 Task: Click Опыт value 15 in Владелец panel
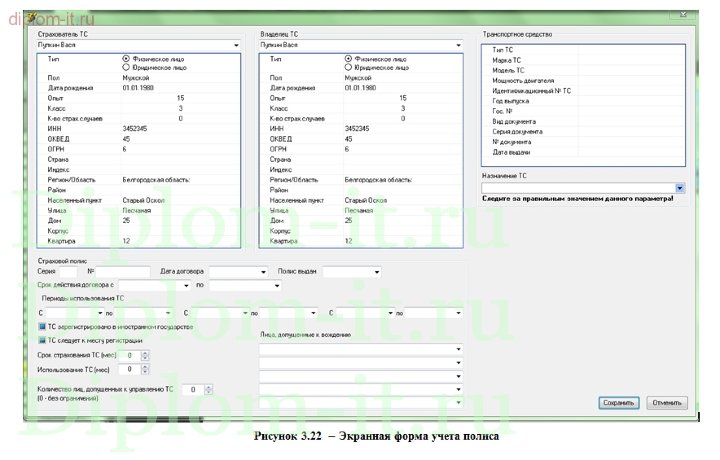tap(403, 98)
